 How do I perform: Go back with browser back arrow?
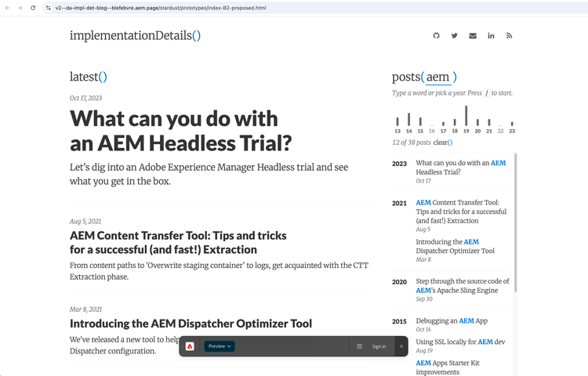click(x=7, y=8)
